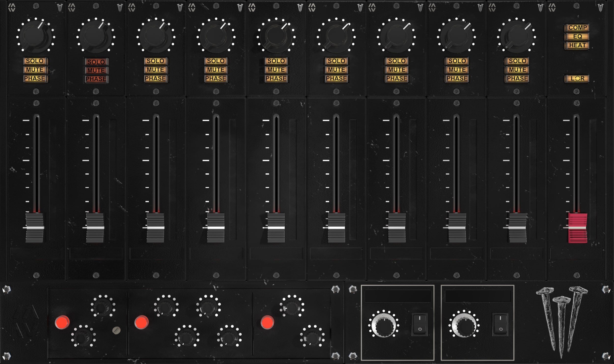614x364 pixels.
Task: Enable EQ on the master strip
Action: [x=576, y=36]
